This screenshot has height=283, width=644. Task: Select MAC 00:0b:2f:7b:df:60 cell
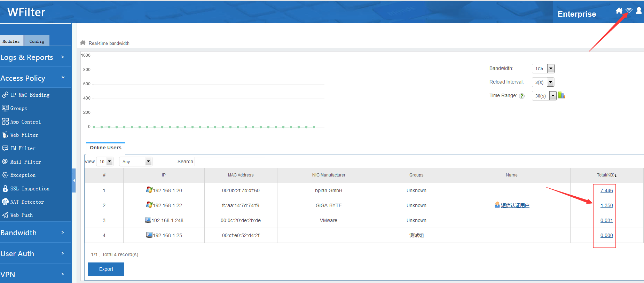pos(241,190)
